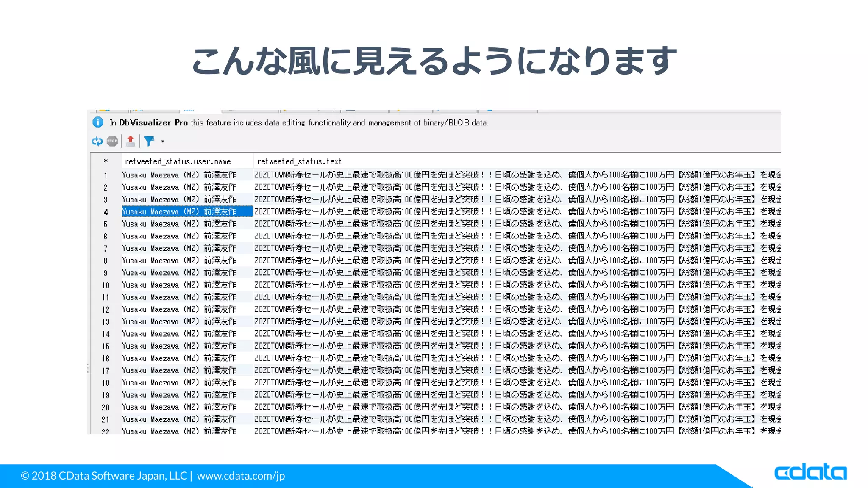Viewport: 868px width, 488px height.
Task: Click the name cell in row 7
Action: tap(187, 248)
